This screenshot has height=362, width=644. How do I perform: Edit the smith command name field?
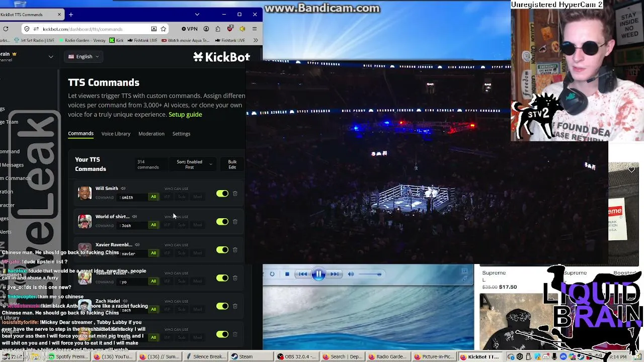click(132, 198)
